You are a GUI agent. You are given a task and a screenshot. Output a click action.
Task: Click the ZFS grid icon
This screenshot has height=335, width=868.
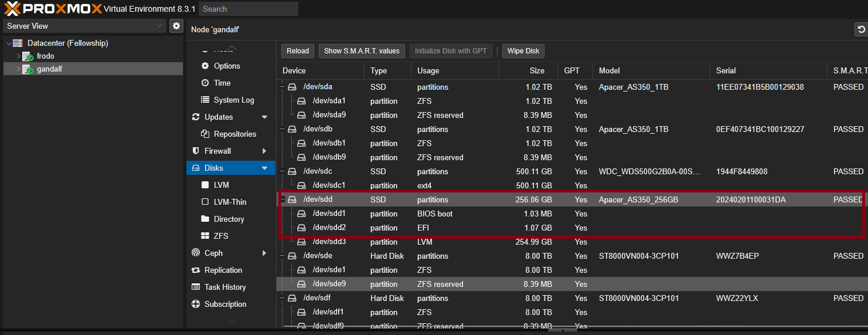coord(205,236)
